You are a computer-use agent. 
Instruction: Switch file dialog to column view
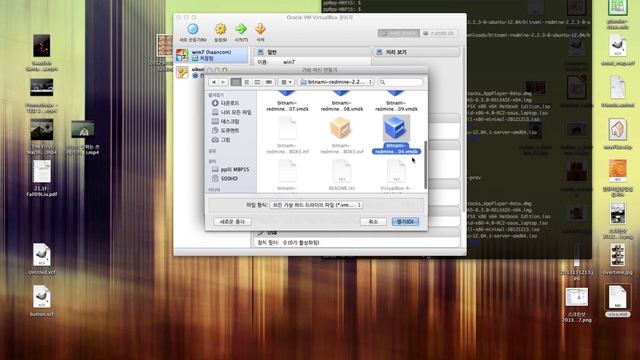(x=257, y=82)
